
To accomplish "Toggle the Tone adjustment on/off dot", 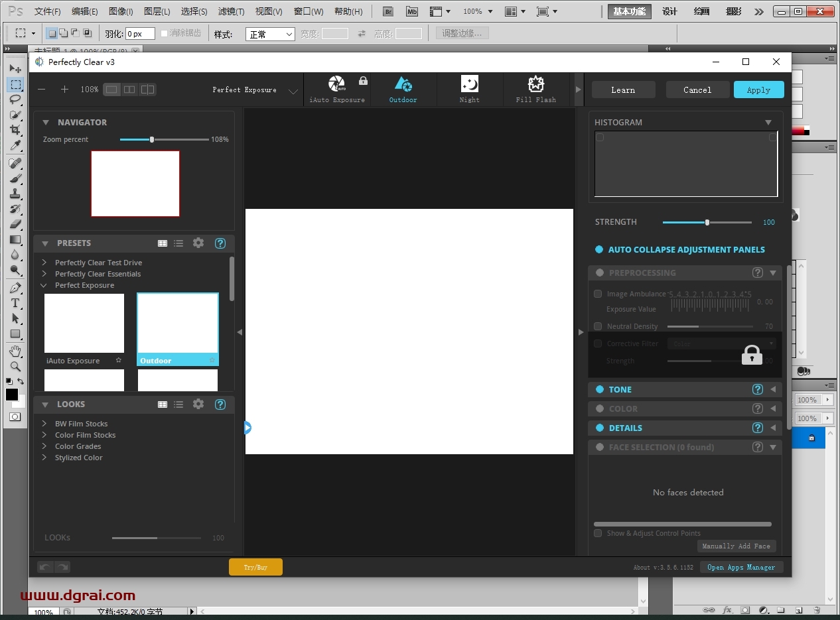I will tap(600, 389).
